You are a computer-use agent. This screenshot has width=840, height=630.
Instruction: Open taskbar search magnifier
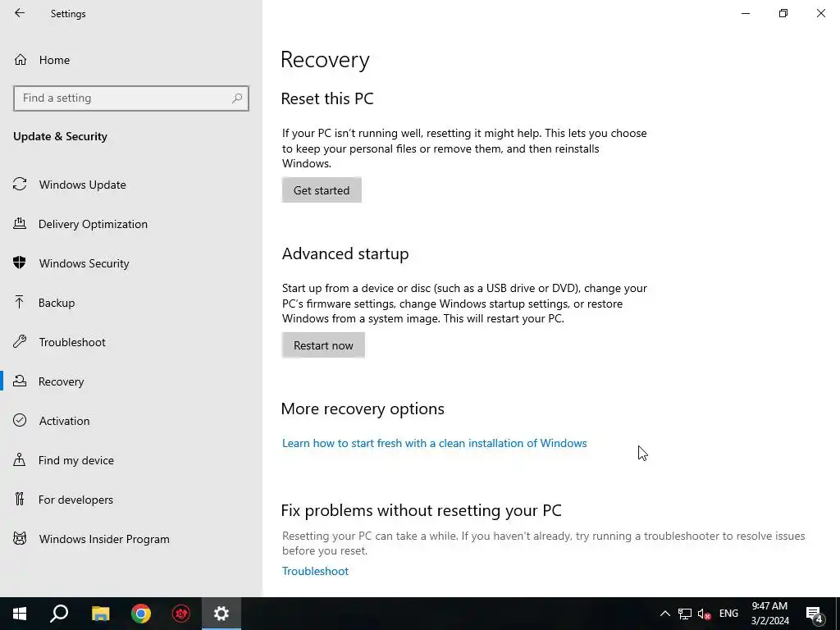(x=59, y=614)
